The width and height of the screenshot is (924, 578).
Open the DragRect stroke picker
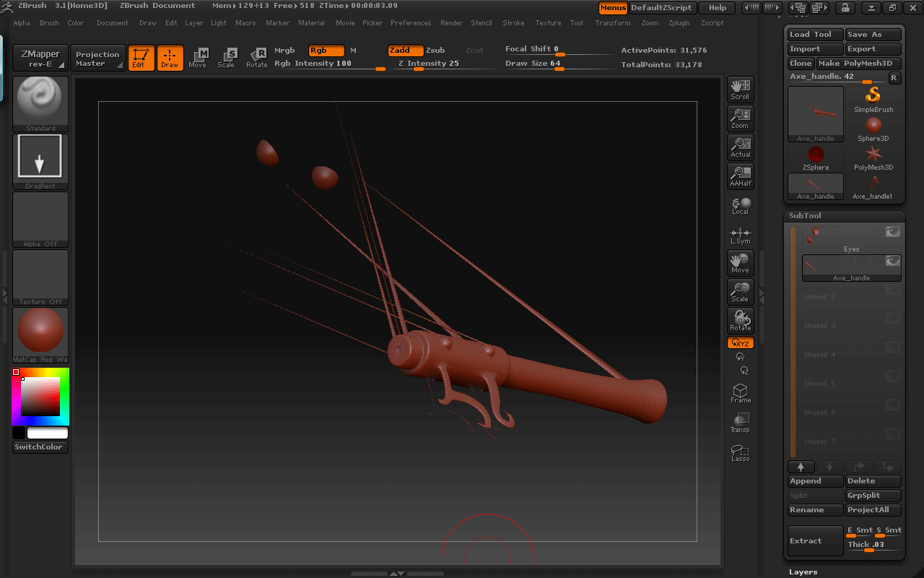click(40, 161)
